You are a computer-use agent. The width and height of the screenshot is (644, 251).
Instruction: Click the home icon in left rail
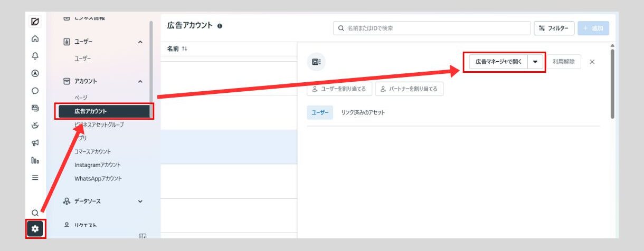pos(35,38)
